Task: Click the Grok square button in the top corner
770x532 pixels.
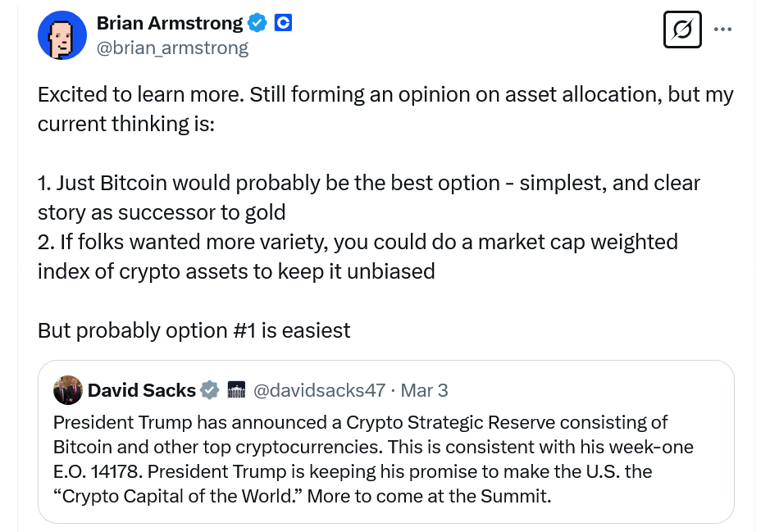Action: click(682, 29)
